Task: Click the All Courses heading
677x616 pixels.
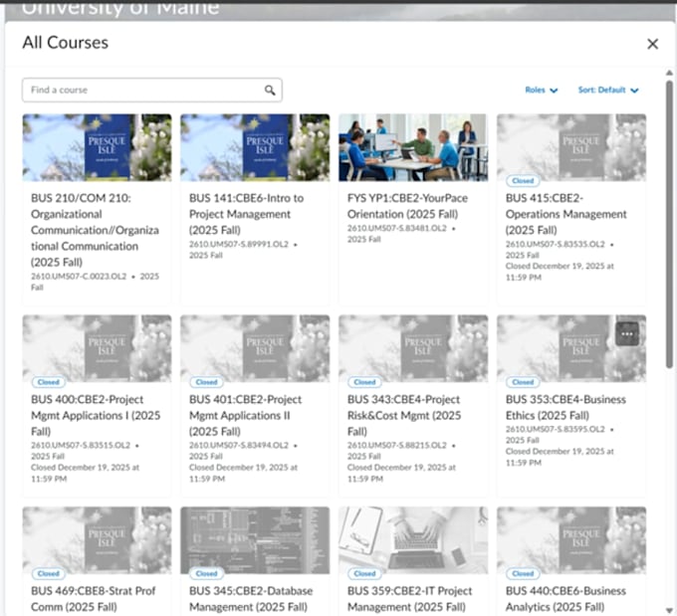Action: pos(66,43)
